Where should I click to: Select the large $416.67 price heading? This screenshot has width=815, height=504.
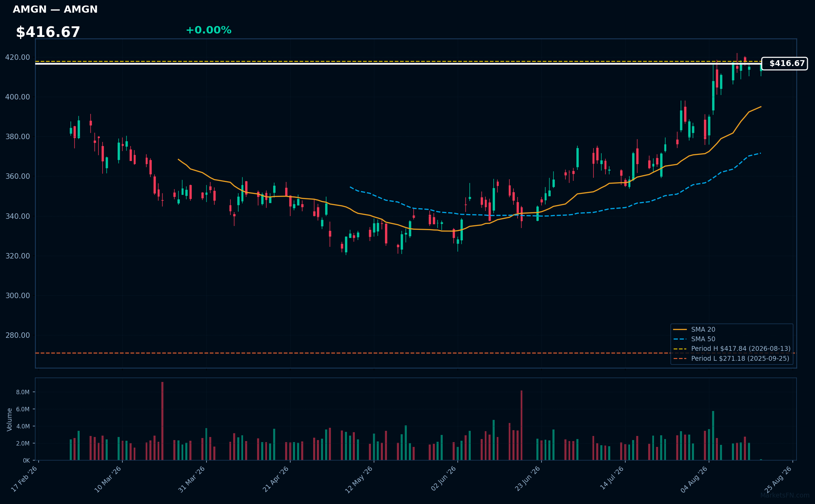click(48, 32)
